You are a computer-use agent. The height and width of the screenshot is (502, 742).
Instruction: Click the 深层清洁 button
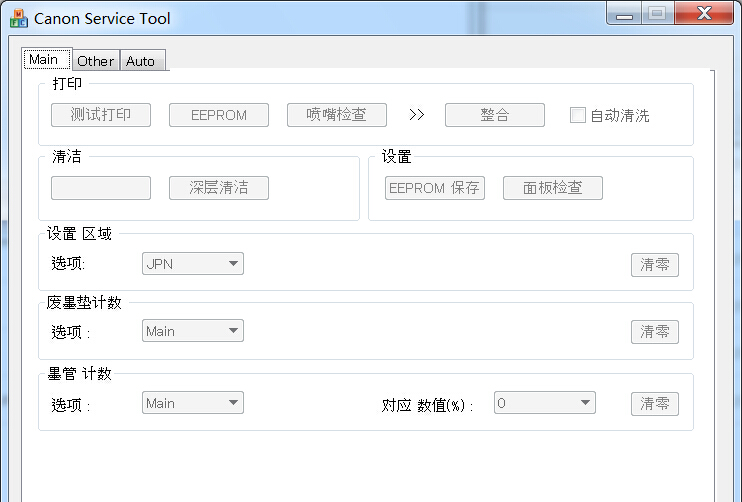(x=219, y=188)
